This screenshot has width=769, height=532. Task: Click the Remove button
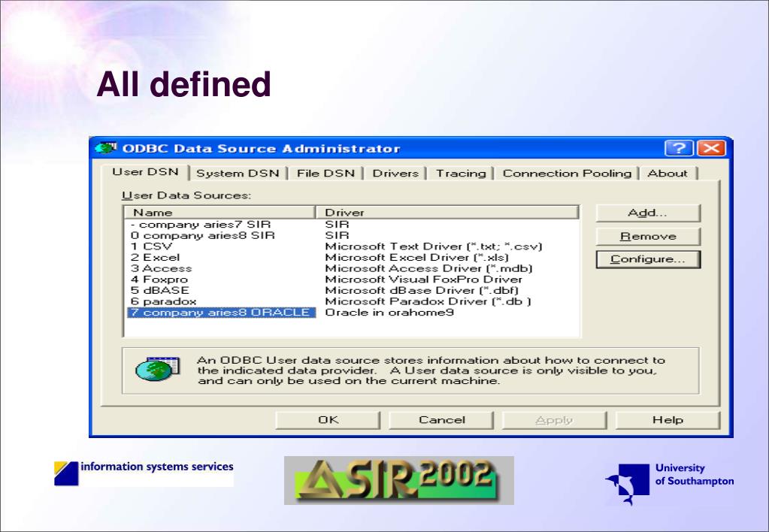[648, 237]
